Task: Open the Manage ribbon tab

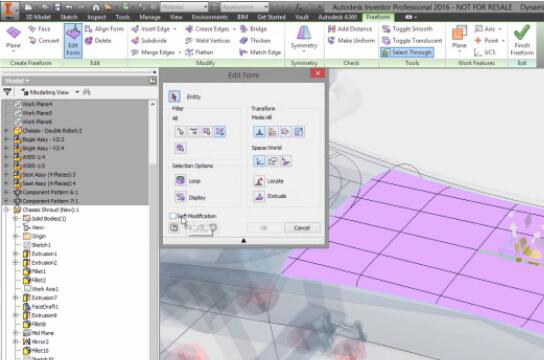Action: 150,17
